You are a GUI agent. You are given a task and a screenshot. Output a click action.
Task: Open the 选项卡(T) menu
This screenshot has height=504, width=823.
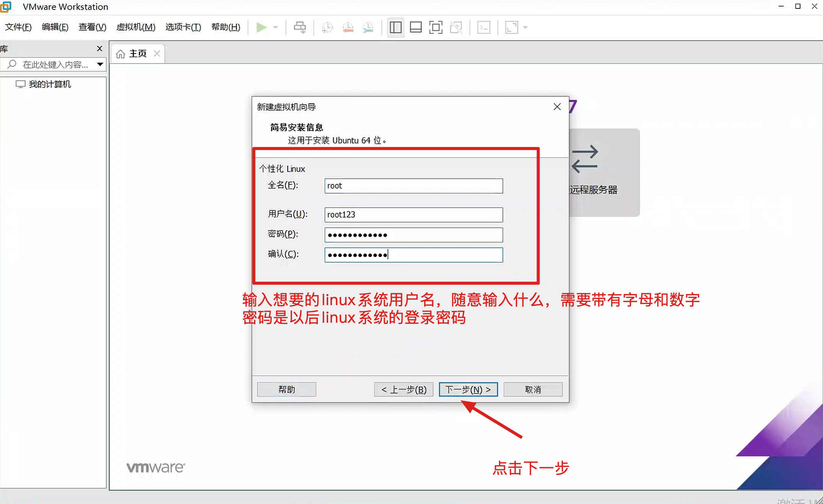pos(183,27)
